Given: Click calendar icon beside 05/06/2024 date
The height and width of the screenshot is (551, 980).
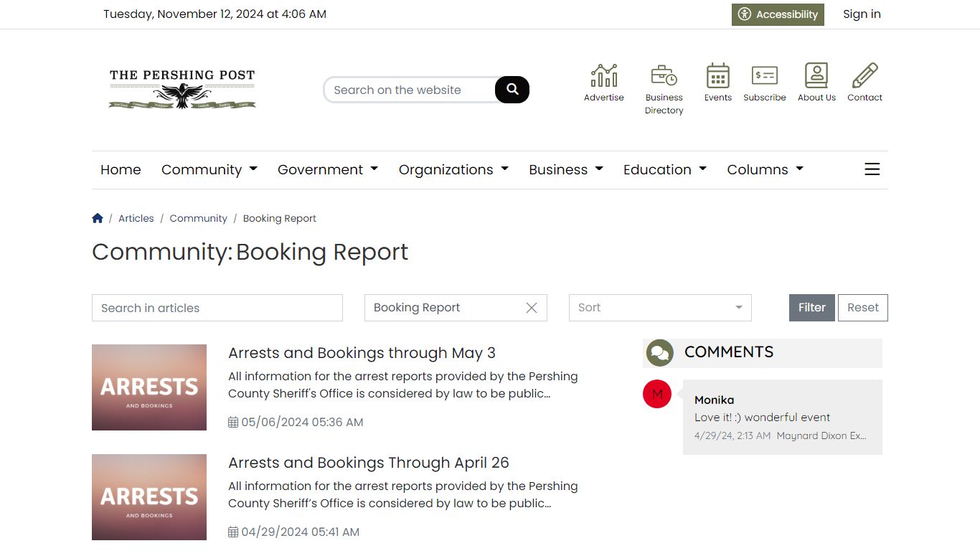Looking at the screenshot, I should pyautogui.click(x=233, y=422).
